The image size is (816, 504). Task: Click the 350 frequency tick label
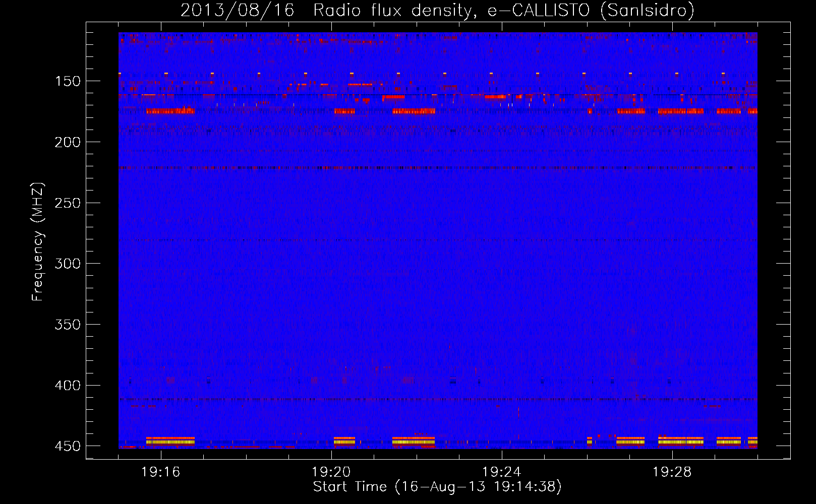(x=68, y=325)
